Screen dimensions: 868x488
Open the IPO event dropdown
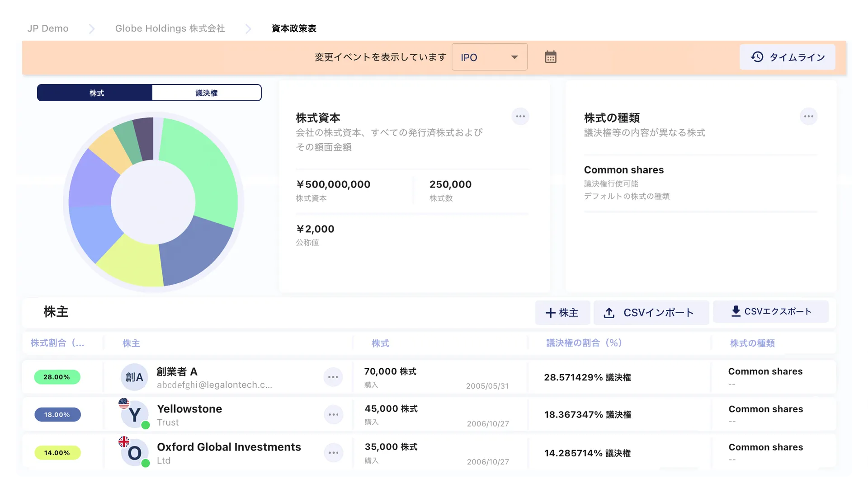tap(490, 57)
